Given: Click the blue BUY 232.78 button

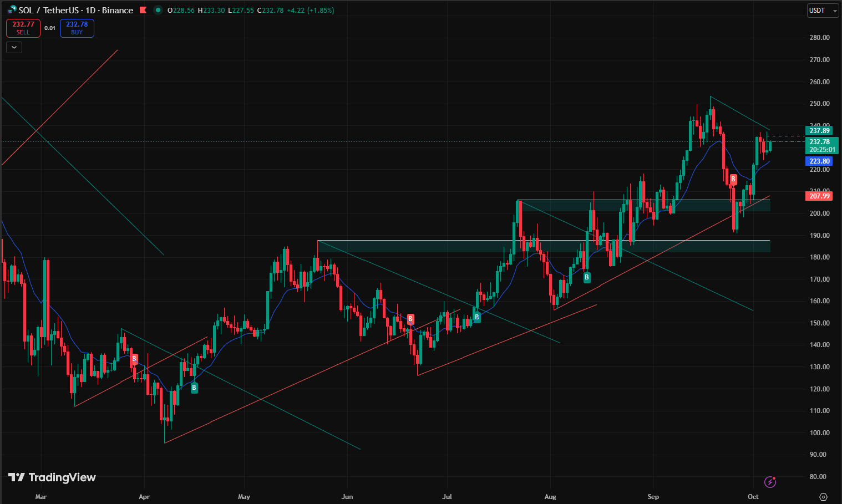Looking at the screenshot, I should (x=77, y=28).
